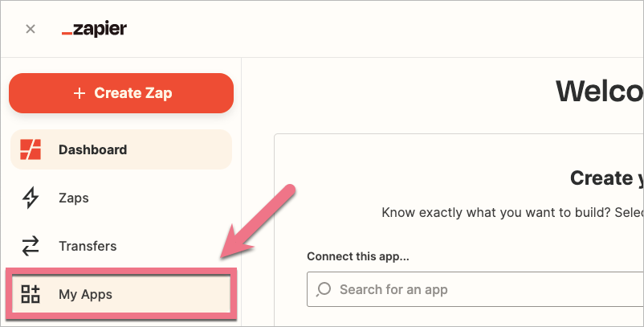Click the magnifier icon in app search
The width and height of the screenshot is (644, 327).
(324, 289)
